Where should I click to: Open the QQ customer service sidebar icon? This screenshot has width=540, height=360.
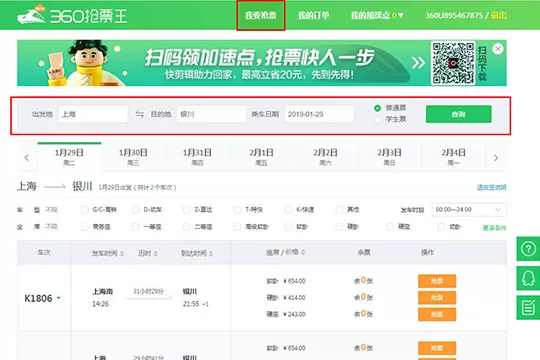coord(528,278)
